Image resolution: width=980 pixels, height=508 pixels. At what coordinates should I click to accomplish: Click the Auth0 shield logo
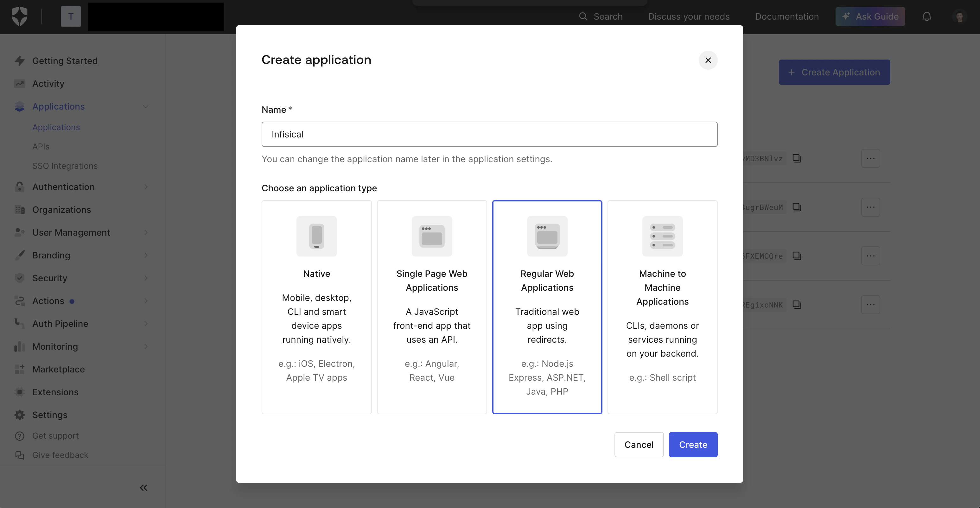click(x=19, y=17)
